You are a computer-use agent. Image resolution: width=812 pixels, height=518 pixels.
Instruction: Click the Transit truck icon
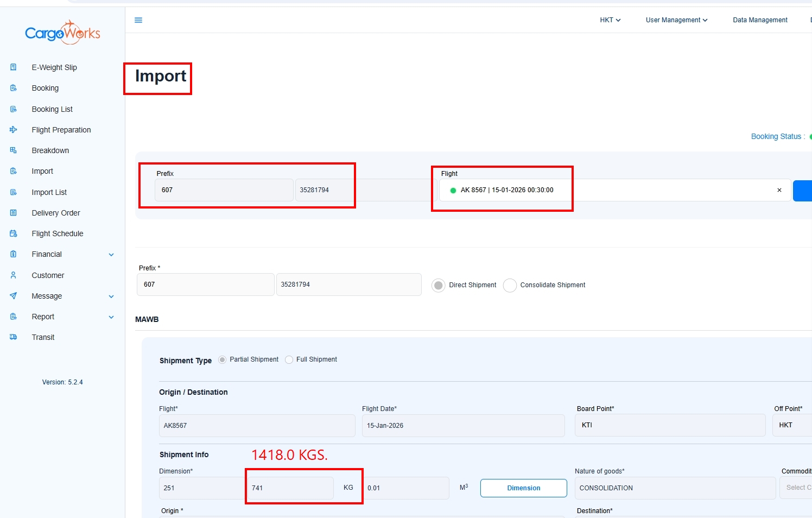14,337
